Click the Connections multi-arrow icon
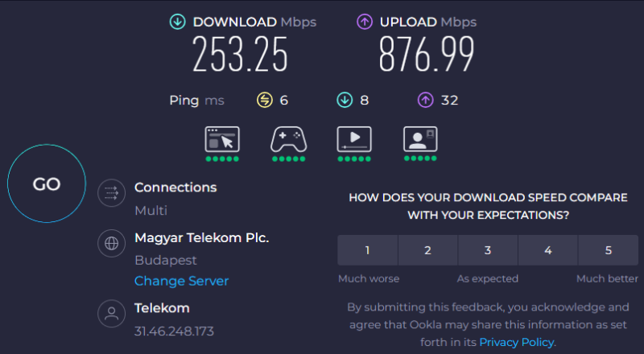Screen dimensions: 644x354 [111, 192]
